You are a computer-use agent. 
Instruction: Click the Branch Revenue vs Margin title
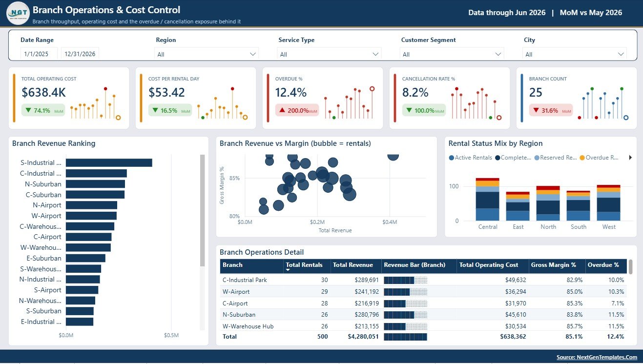click(x=295, y=143)
